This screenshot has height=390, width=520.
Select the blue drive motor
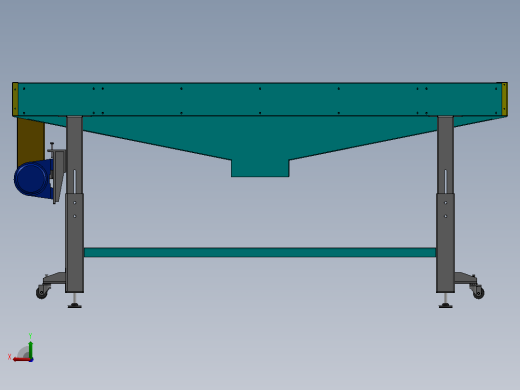pos(33,179)
